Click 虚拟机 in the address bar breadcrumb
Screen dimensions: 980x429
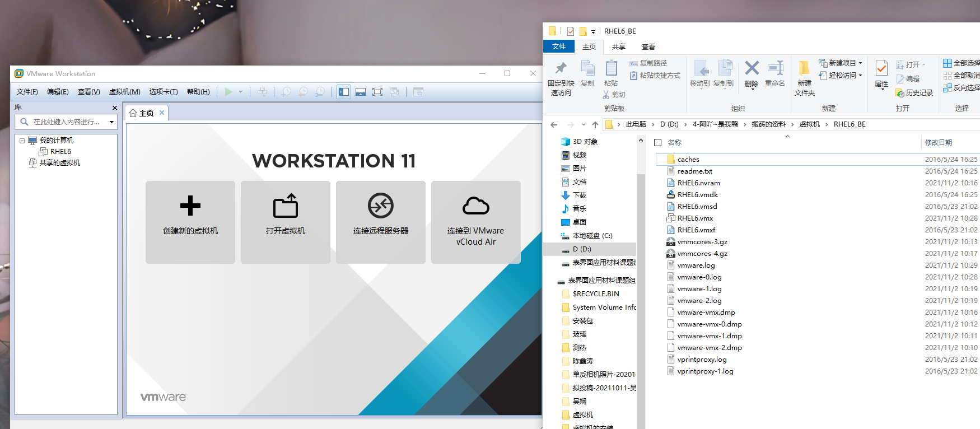click(809, 124)
